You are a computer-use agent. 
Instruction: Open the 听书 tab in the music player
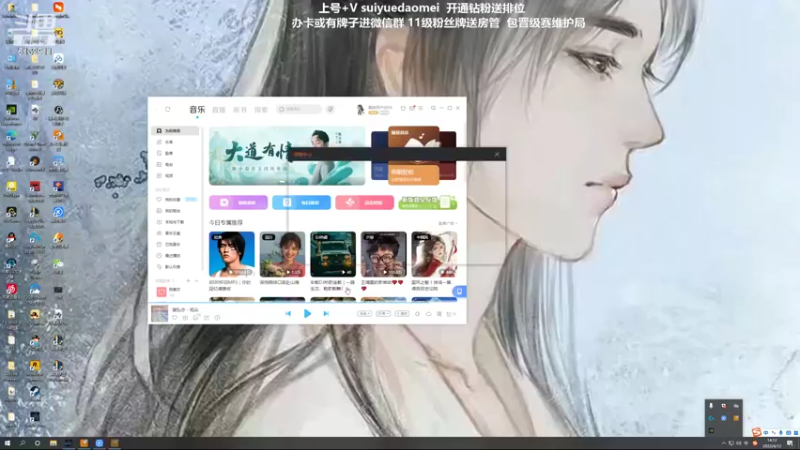(x=240, y=110)
